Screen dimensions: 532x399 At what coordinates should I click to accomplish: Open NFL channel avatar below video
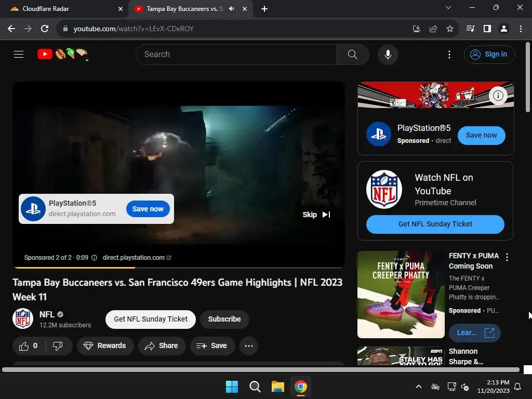click(x=23, y=318)
